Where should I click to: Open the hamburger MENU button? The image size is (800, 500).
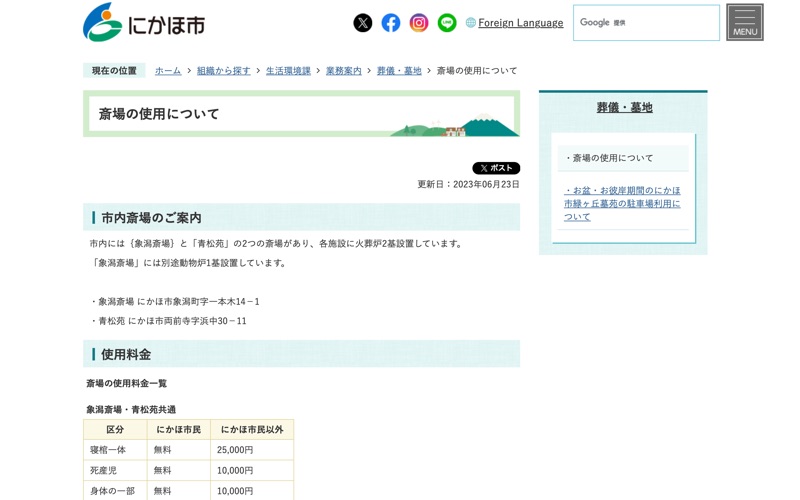[745, 22]
